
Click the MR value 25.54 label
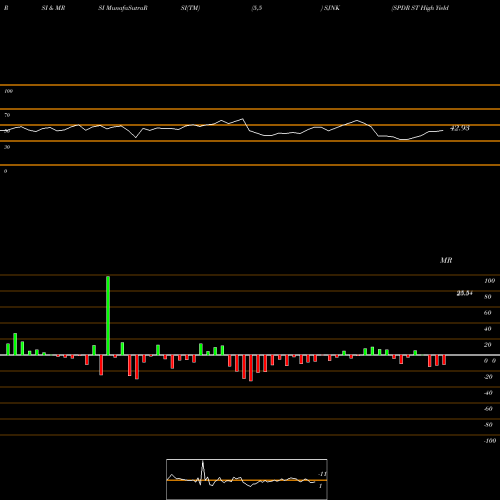464,293
